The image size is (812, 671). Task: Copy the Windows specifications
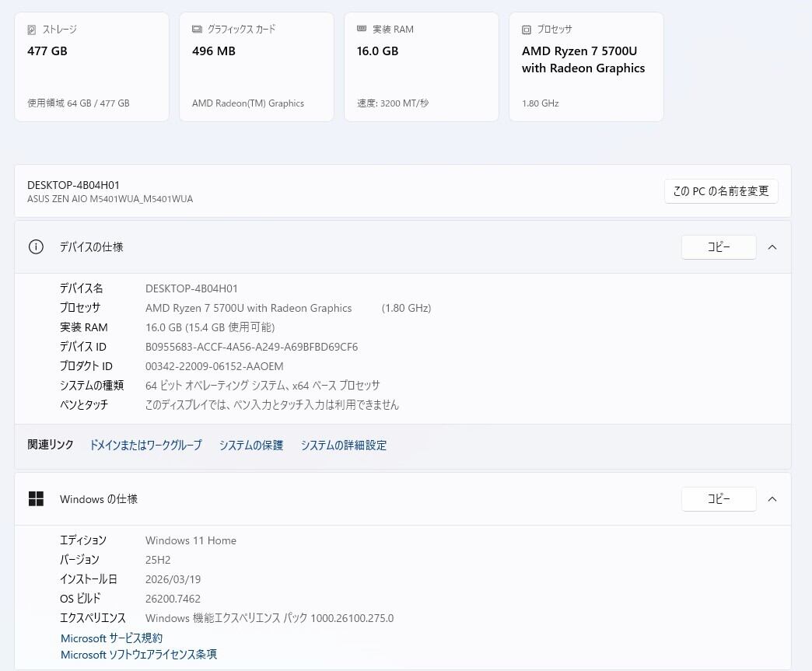pos(718,499)
